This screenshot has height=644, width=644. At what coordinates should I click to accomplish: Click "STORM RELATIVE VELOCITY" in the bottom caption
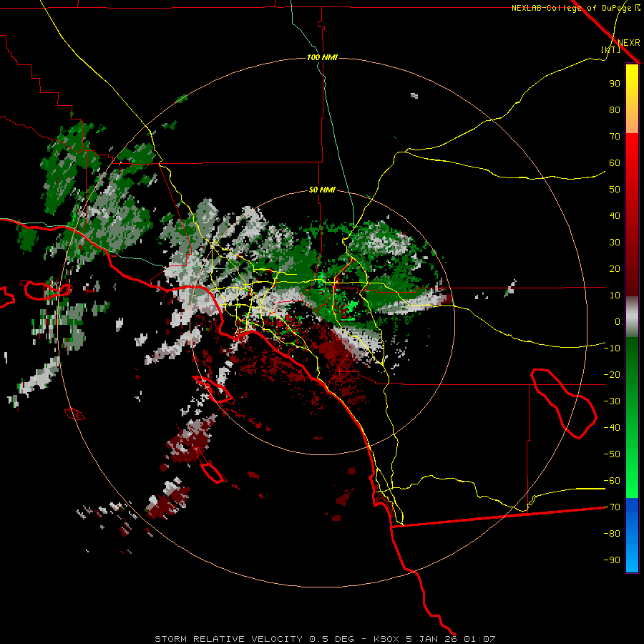229,639
